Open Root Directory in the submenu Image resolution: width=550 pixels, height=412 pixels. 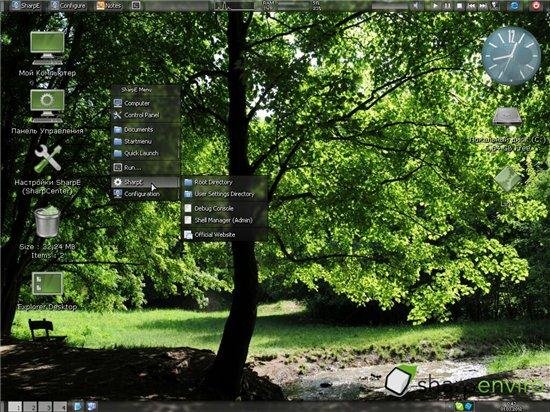[x=224, y=182]
